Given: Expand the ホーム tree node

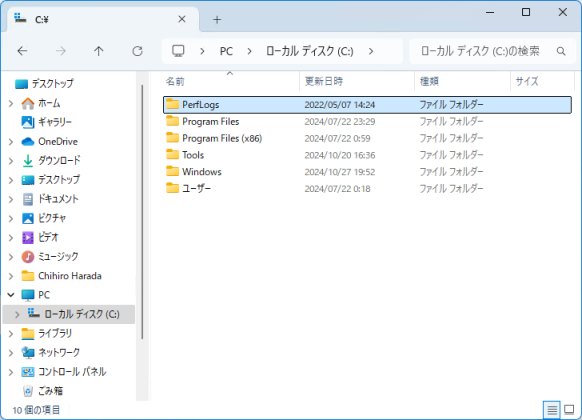Looking at the screenshot, I should coord(11,103).
